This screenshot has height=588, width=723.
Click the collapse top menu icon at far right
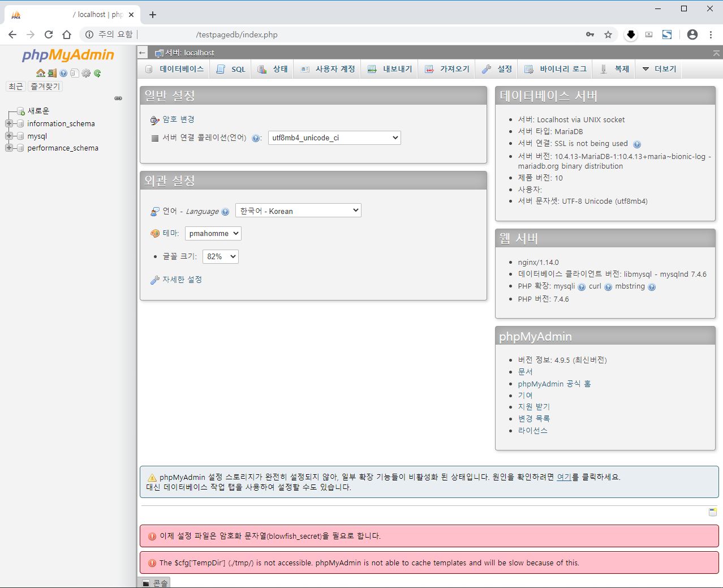716,53
